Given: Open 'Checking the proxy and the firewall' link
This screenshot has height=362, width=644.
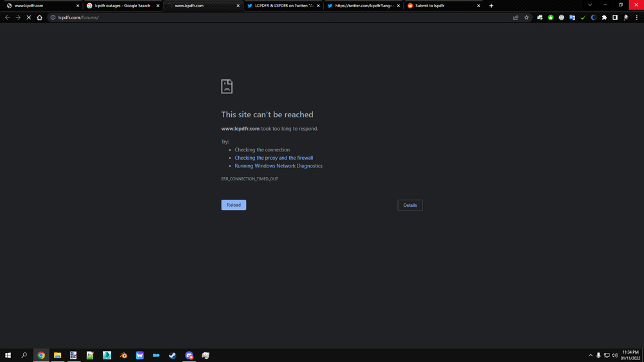Looking at the screenshot, I should 274,158.
